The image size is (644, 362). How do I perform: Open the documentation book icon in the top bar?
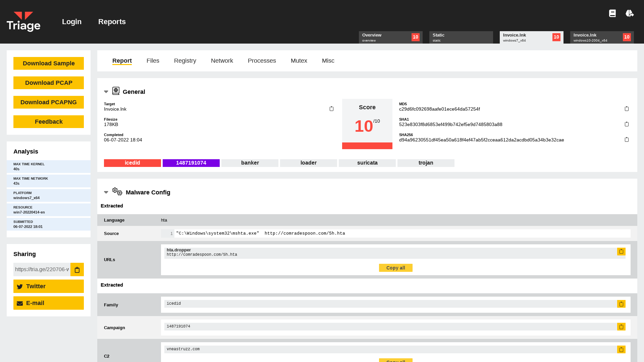click(x=612, y=13)
